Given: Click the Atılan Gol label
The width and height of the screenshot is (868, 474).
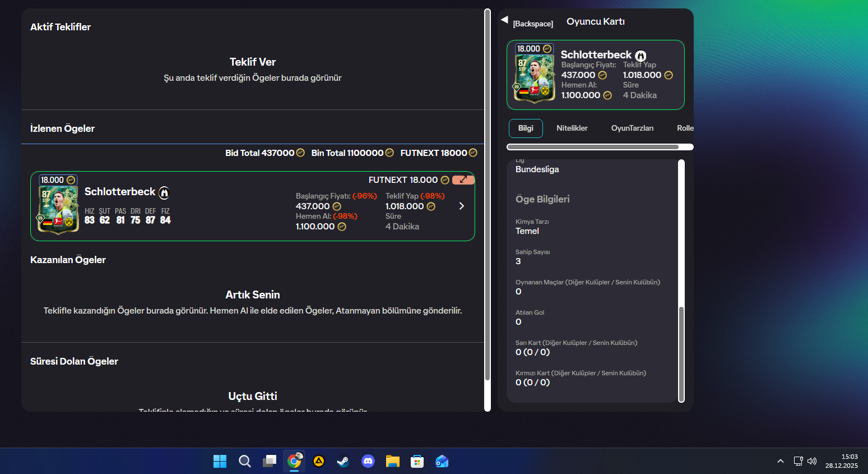Looking at the screenshot, I should (x=530, y=312).
